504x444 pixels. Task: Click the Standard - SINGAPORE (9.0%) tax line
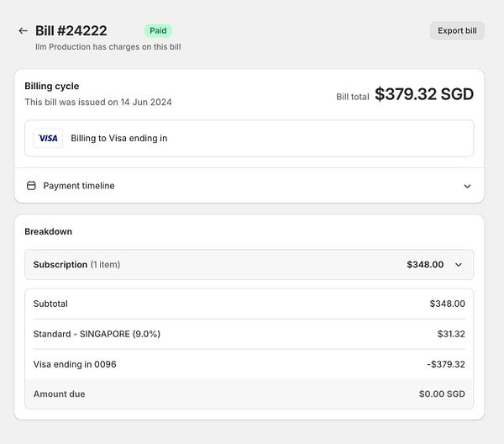click(97, 334)
